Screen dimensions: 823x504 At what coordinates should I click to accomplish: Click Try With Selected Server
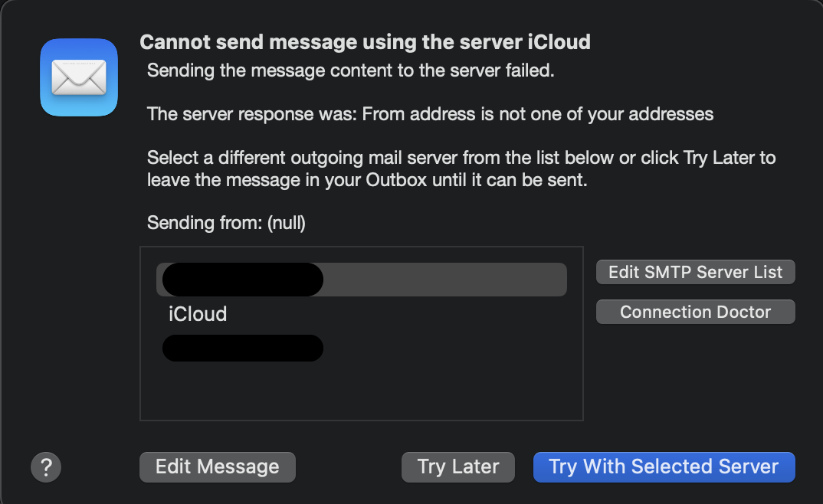[664, 466]
